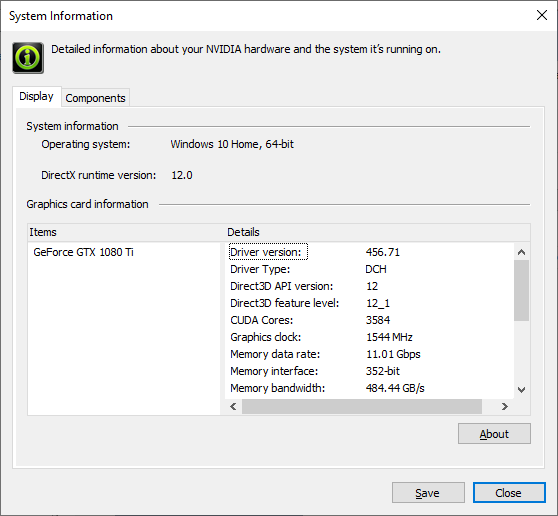Click the vertical scrollbar thumb
558x516 pixels.
tap(521, 290)
